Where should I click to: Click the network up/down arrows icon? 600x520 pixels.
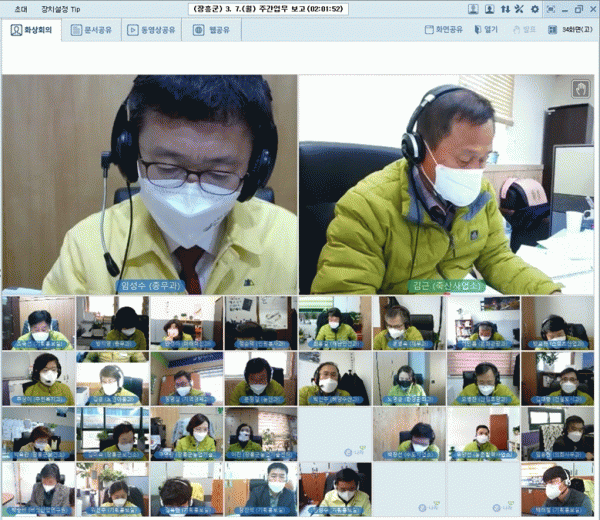click(x=504, y=9)
